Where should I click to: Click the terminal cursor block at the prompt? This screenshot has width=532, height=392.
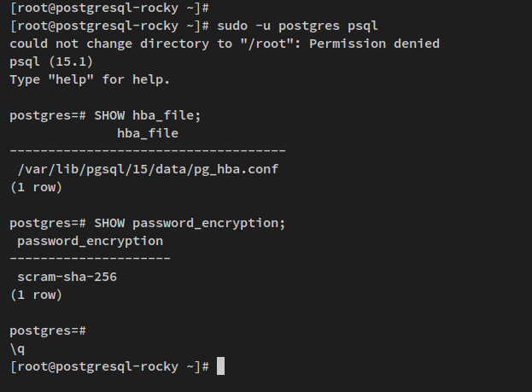220,366
